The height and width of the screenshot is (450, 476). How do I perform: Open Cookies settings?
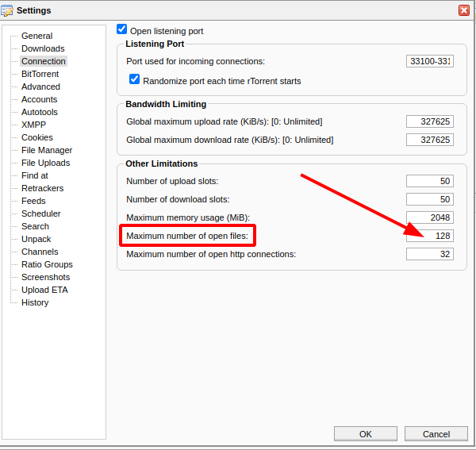tap(37, 137)
